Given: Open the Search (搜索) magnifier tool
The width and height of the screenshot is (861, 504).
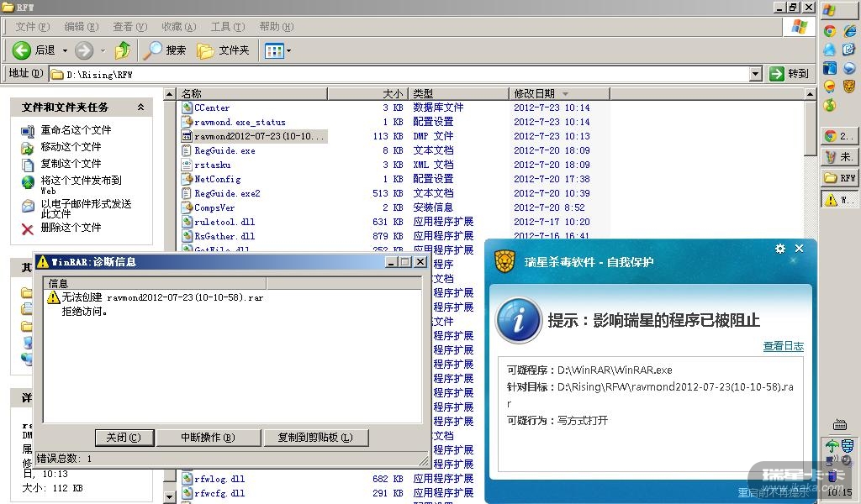Looking at the screenshot, I should pyautogui.click(x=154, y=50).
